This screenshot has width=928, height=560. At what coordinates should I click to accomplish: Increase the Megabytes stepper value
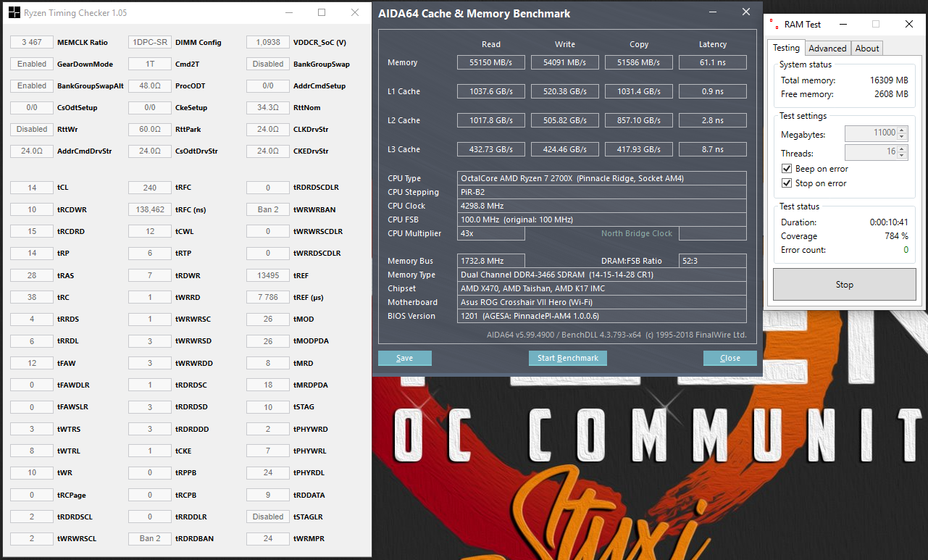coord(902,130)
